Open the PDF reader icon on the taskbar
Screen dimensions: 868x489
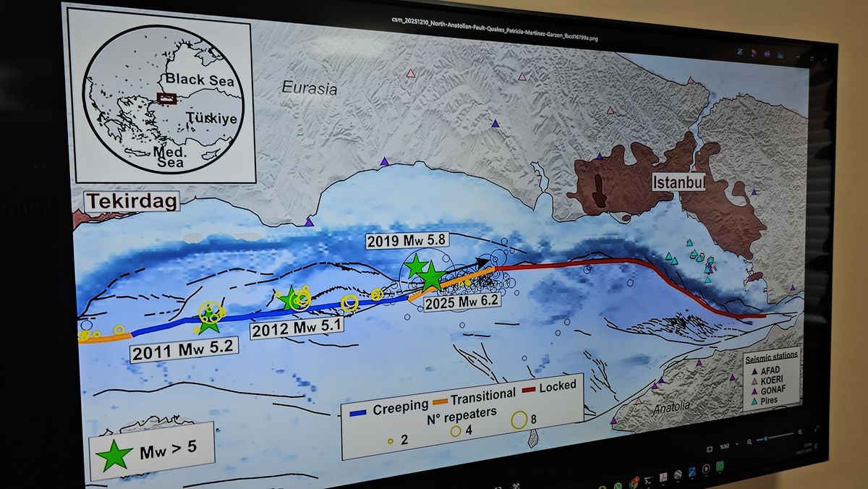pos(663,477)
